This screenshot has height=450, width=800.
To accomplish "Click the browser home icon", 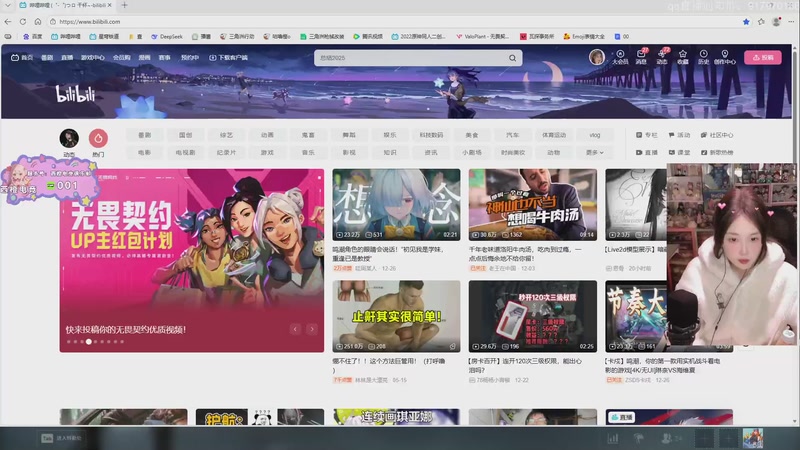I will pos(38,22).
